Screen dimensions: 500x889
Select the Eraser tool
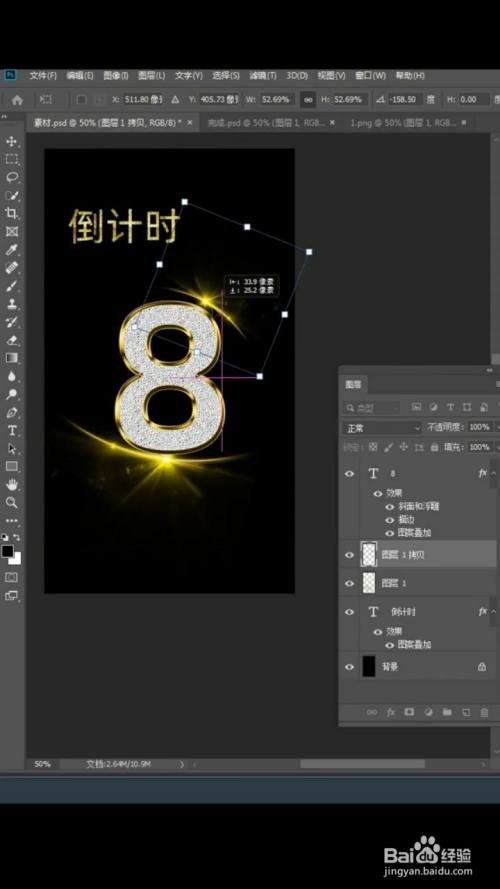tap(11, 340)
